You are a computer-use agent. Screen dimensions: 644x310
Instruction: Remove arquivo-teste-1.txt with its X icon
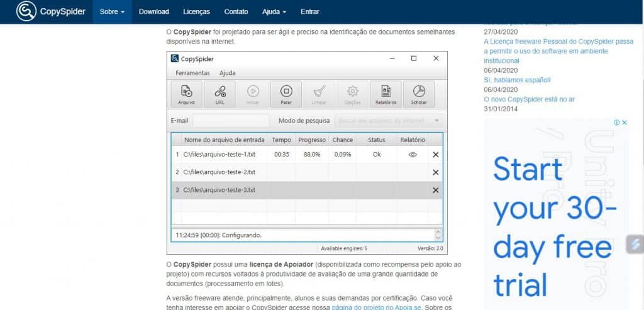(x=436, y=155)
